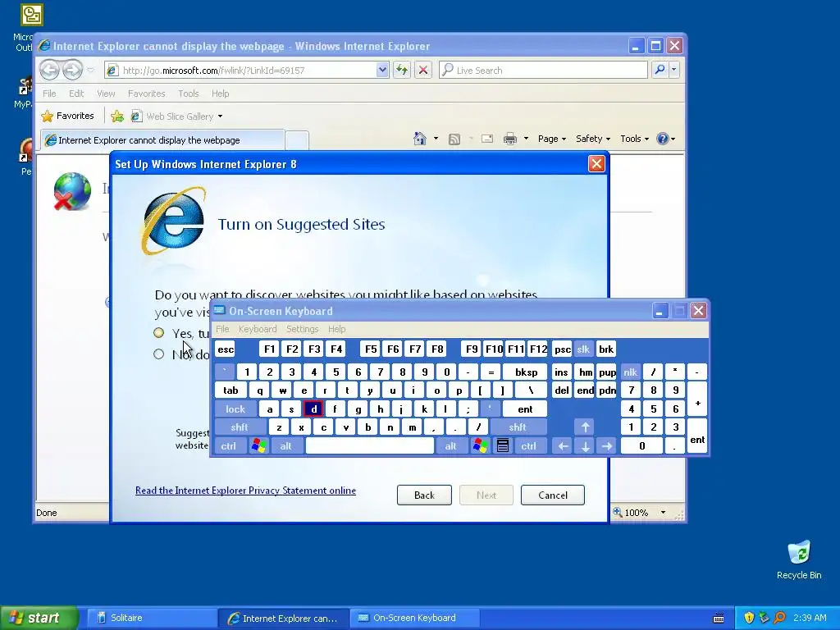This screenshot has width=840, height=630.
Task: Open the Tools command bar dropdown
Action: click(634, 139)
